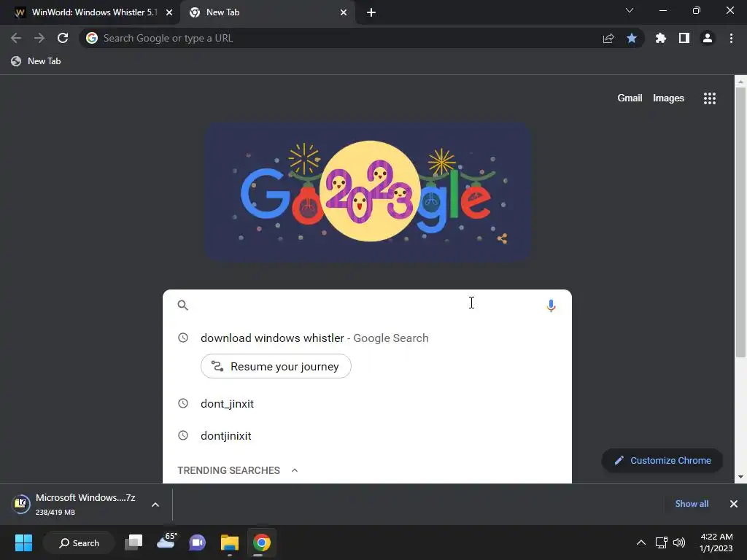The height and width of the screenshot is (560, 747).
Task: Open the weather widget showing 65°
Action: [167, 541]
